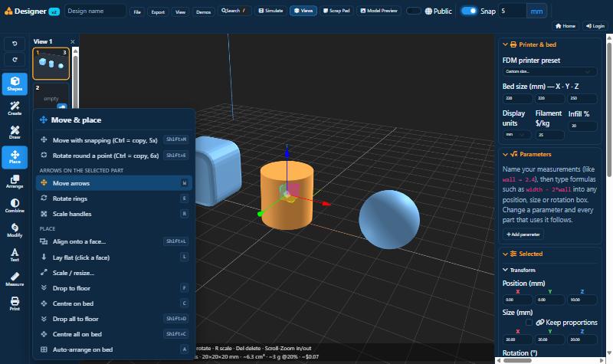Click the Size X field
Screen dimensions: 613x364
point(517,339)
